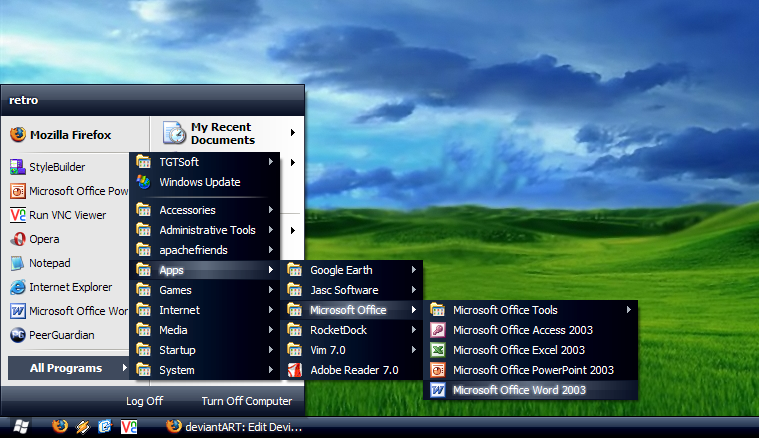Open the Vim 7.0 folder
759x438 pixels.
pos(351,350)
